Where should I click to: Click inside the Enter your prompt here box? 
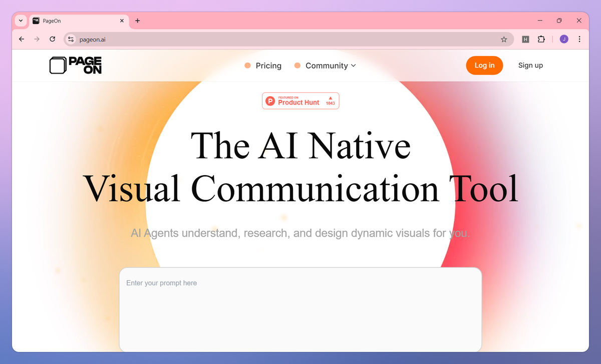(x=300, y=309)
